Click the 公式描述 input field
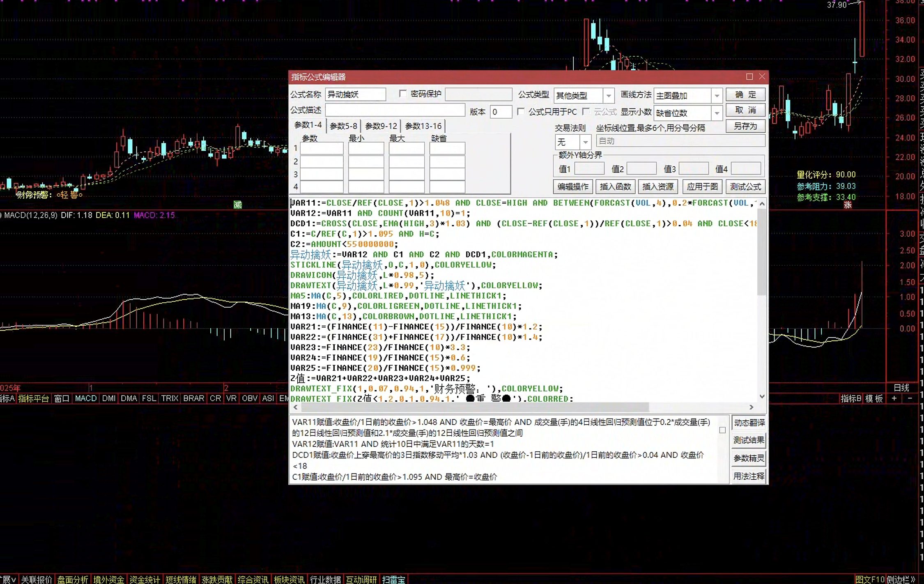The width and height of the screenshot is (924, 584). (395, 110)
